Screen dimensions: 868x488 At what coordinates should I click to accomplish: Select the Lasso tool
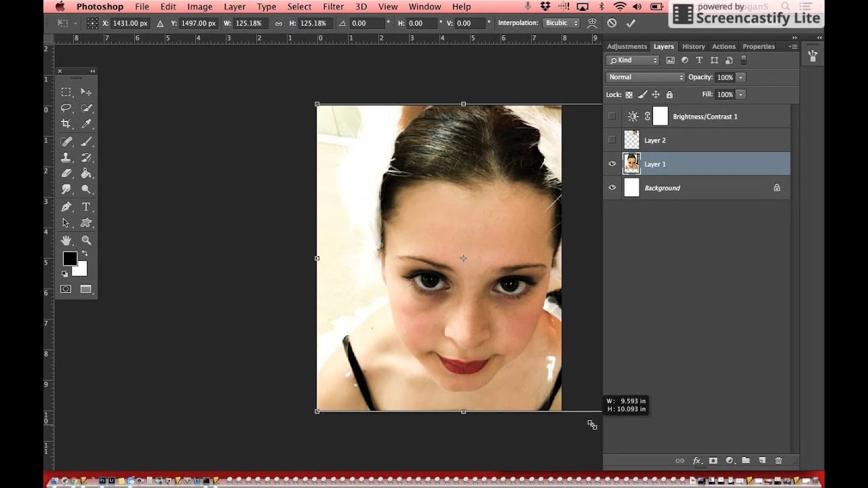pos(66,108)
